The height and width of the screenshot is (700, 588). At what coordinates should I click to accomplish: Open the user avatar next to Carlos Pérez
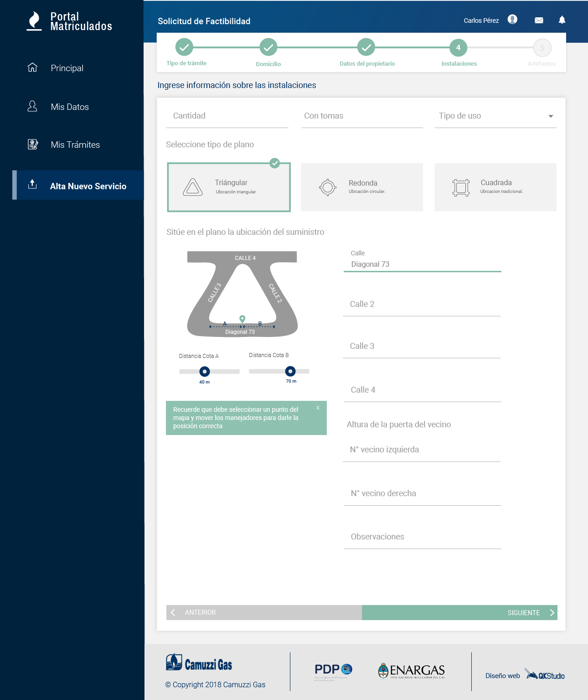coord(512,20)
